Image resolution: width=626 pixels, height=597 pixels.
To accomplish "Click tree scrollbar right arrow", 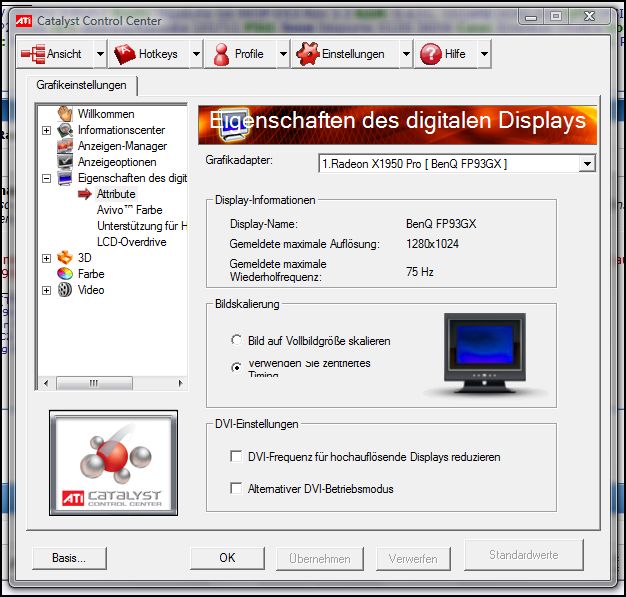I will pyautogui.click(x=180, y=383).
